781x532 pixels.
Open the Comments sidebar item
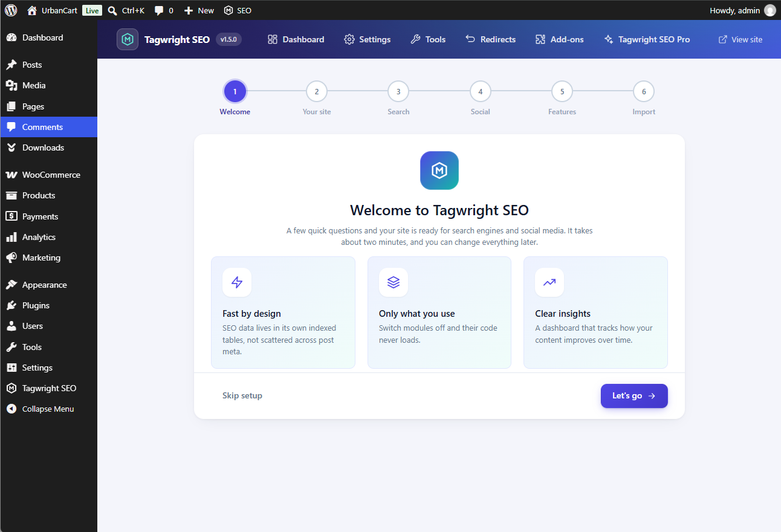[x=48, y=127]
